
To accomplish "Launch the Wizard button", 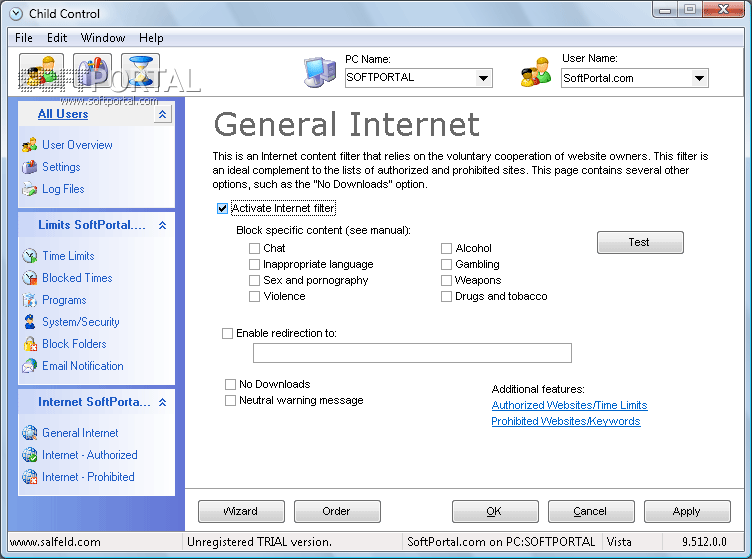I will (x=241, y=511).
